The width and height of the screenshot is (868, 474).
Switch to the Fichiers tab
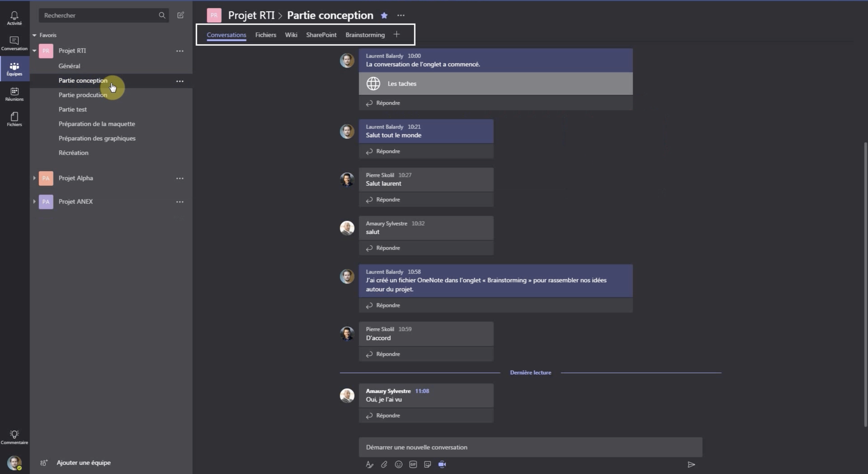tap(265, 34)
